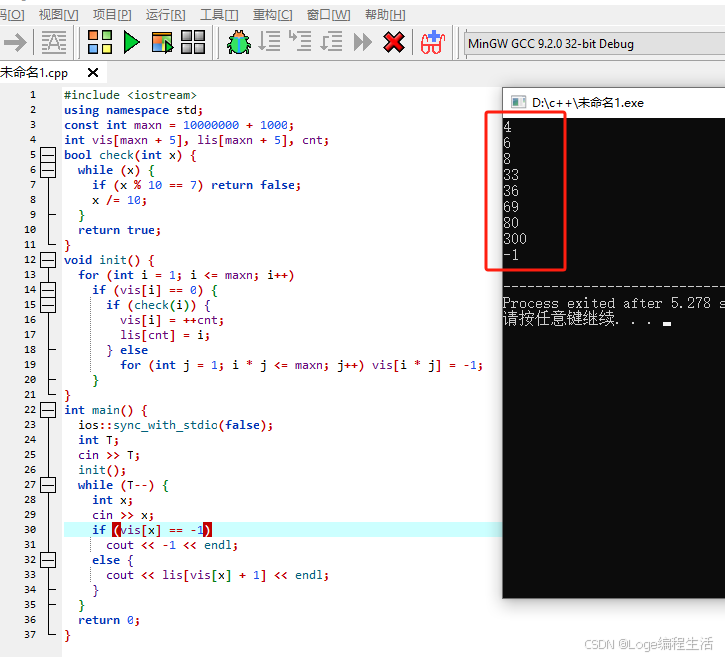This screenshot has height=657, width=725.
Task: Click the 'vis[i] = ++cnt;' statement
Action: click(172, 320)
